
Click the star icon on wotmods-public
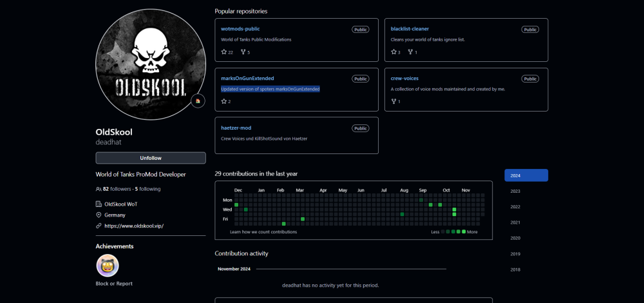tap(224, 52)
